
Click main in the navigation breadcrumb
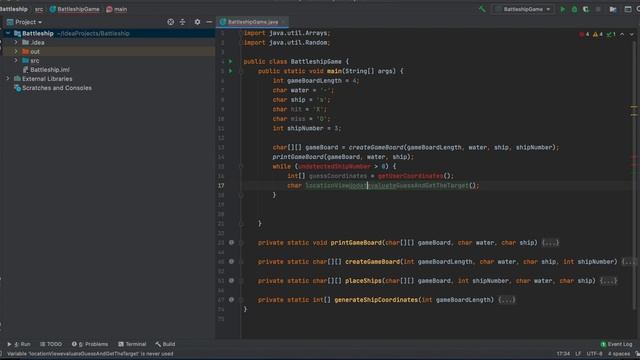pos(117,9)
